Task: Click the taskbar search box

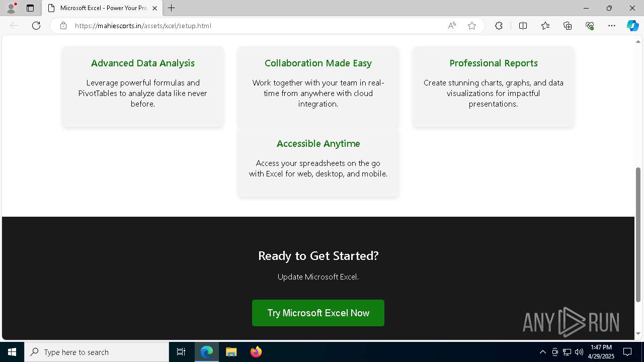Action: point(97,352)
